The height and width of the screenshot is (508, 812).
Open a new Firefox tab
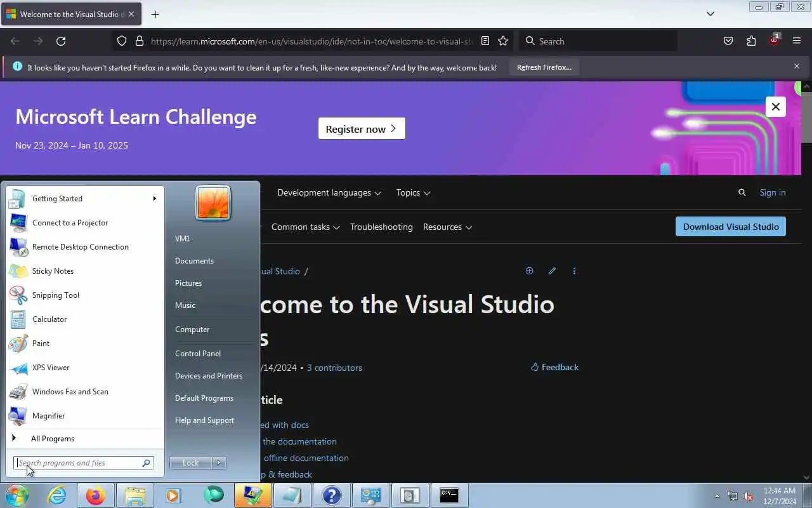pyautogui.click(x=155, y=14)
